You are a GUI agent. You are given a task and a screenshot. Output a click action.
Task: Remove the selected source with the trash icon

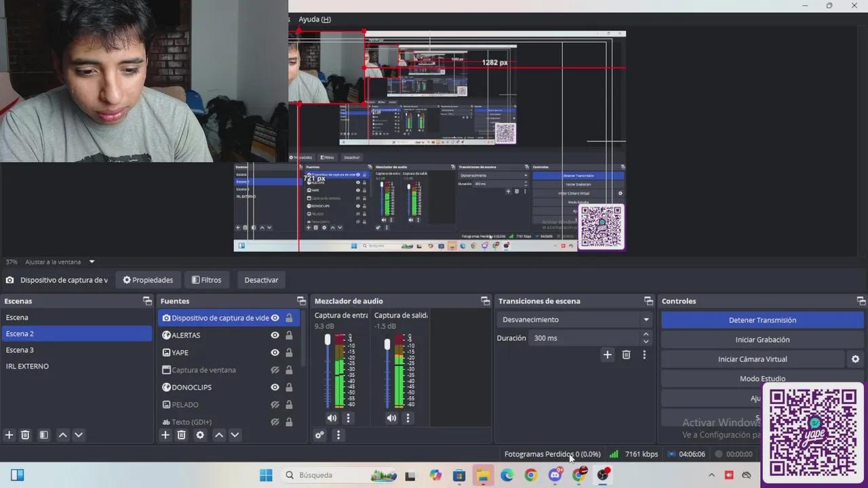point(182,435)
